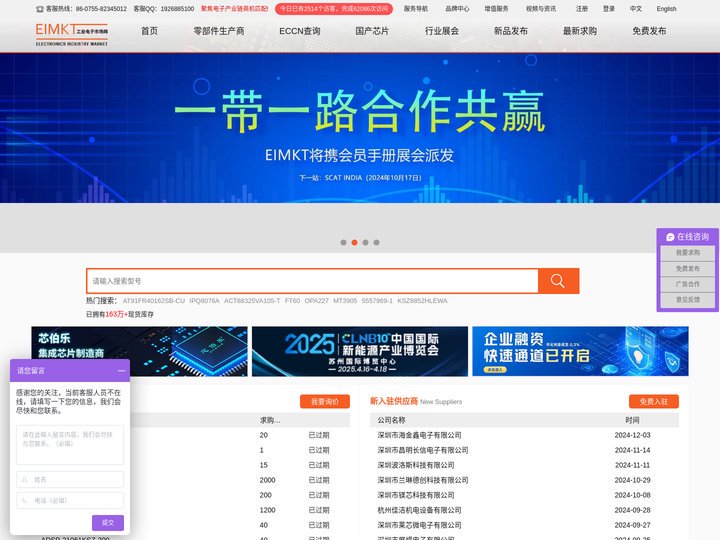Expand 视频与资讯 in top bar

[x=541, y=9]
